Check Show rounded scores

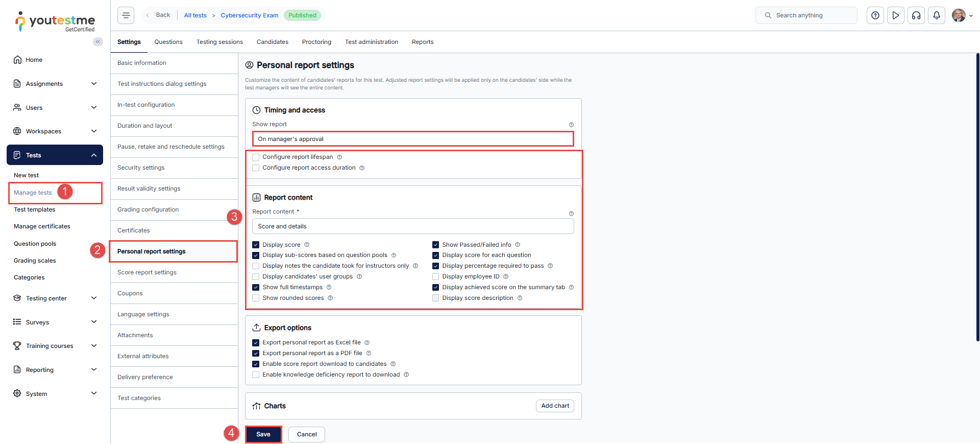pos(256,298)
